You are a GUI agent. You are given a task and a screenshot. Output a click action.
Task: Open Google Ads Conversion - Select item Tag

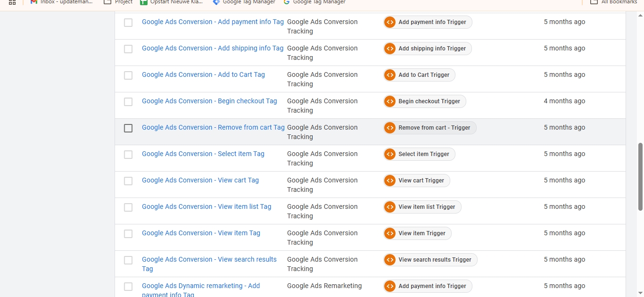203,154
